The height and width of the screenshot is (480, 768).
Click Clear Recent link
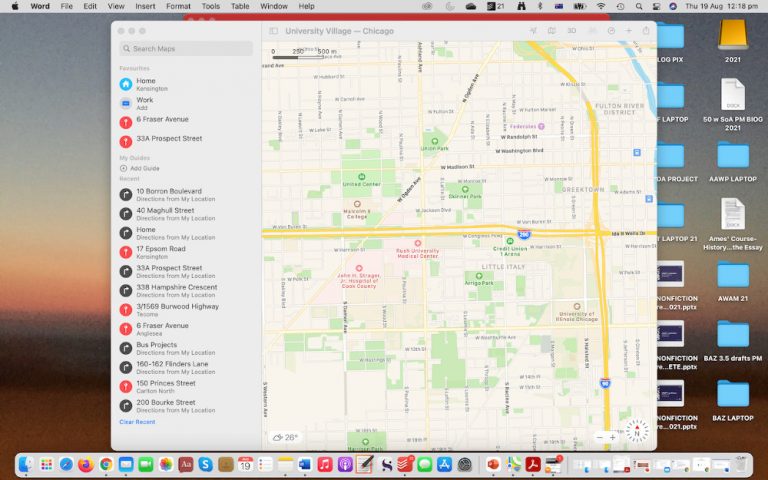click(137, 422)
